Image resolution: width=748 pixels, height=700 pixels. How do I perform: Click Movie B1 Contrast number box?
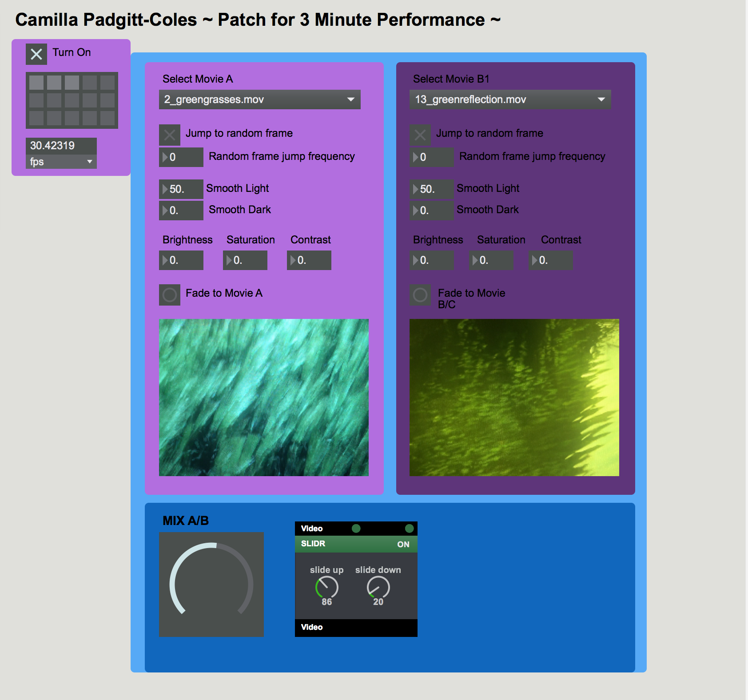click(551, 260)
